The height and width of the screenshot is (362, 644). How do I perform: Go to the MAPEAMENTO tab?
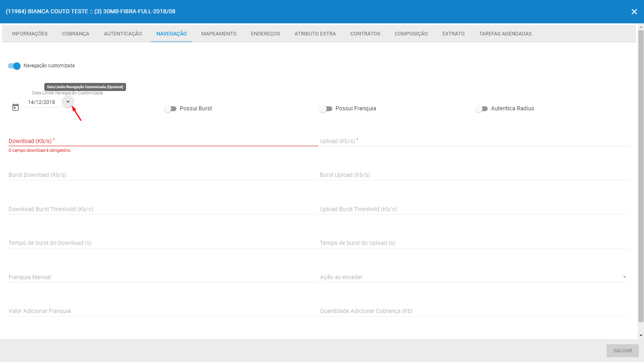point(219,34)
